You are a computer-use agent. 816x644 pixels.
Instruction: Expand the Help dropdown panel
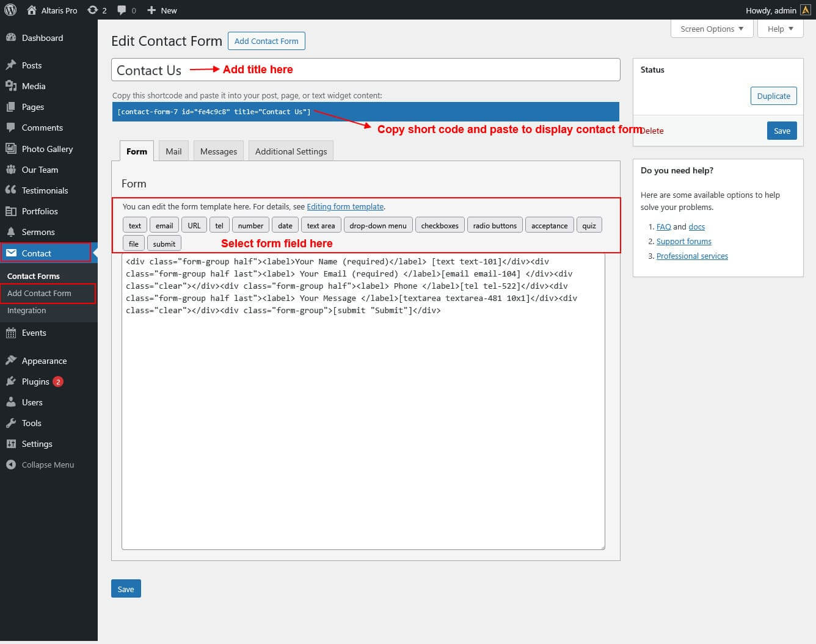(780, 29)
